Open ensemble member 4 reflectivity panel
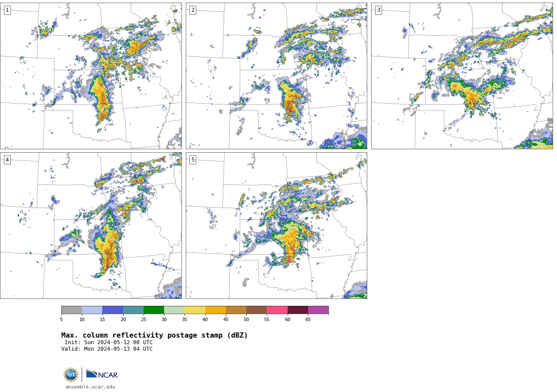 (91, 225)
